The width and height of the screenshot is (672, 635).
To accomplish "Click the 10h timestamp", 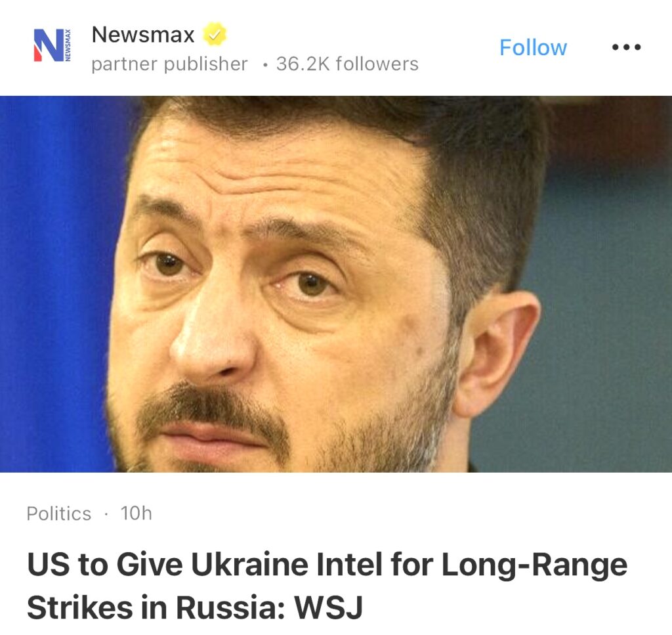I will [x=136, y=514].
